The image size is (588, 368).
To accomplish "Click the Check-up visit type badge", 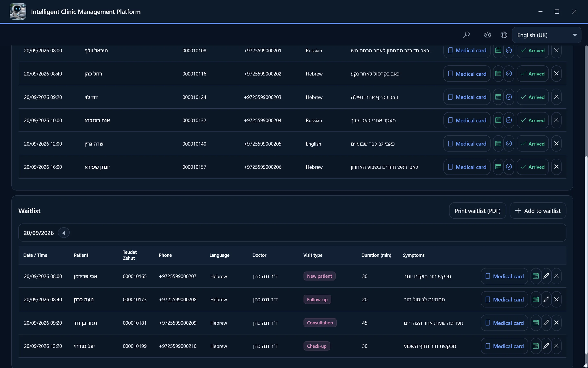I will 317,346.
